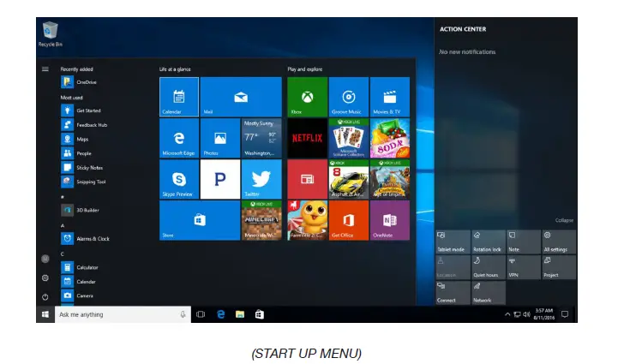The image size is (618, 364).
Task: Open the Mail tile
Action: point(241,97)
